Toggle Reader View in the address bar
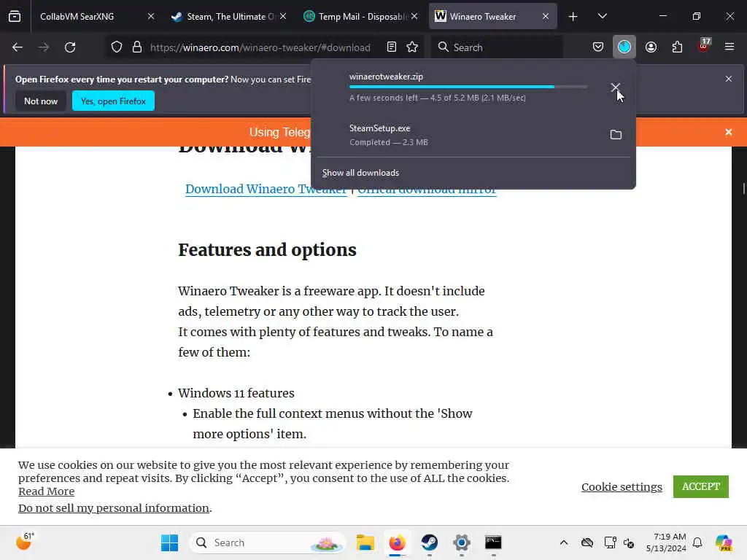 (392, 47)
